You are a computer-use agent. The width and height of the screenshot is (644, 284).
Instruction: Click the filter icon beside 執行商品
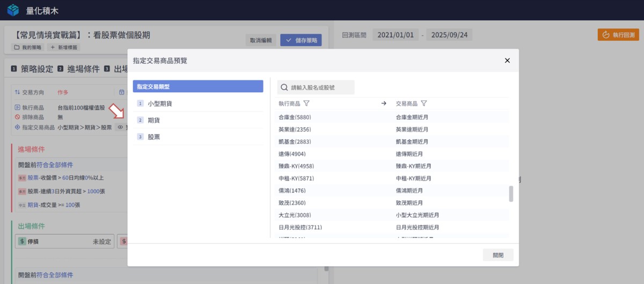pyautogui.click(x=306, y=103)
